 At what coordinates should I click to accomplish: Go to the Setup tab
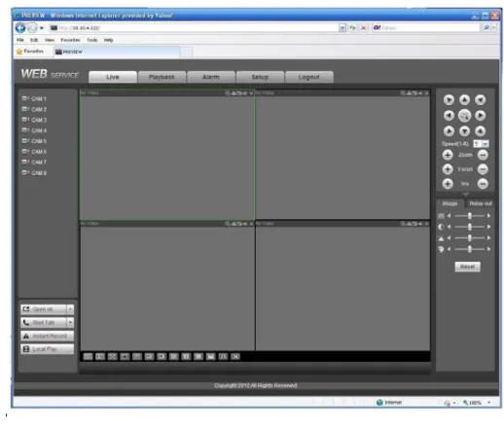pos(260,77)
